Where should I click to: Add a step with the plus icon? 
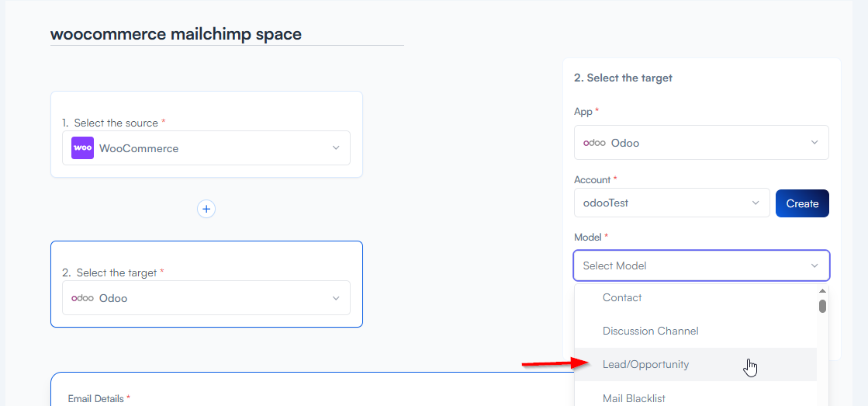(206, 209)
